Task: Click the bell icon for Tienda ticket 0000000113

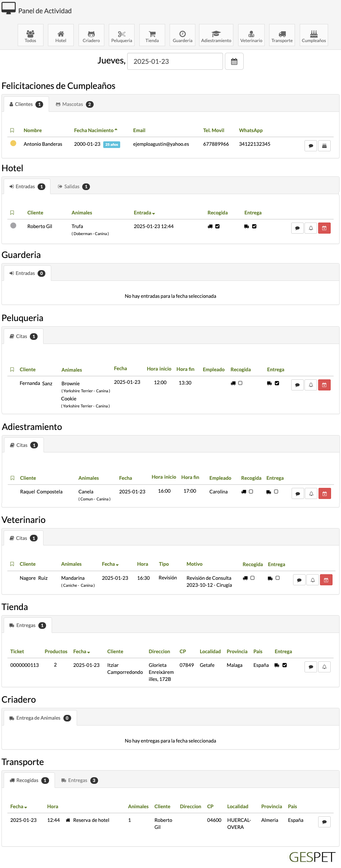Action: point(324,667)
